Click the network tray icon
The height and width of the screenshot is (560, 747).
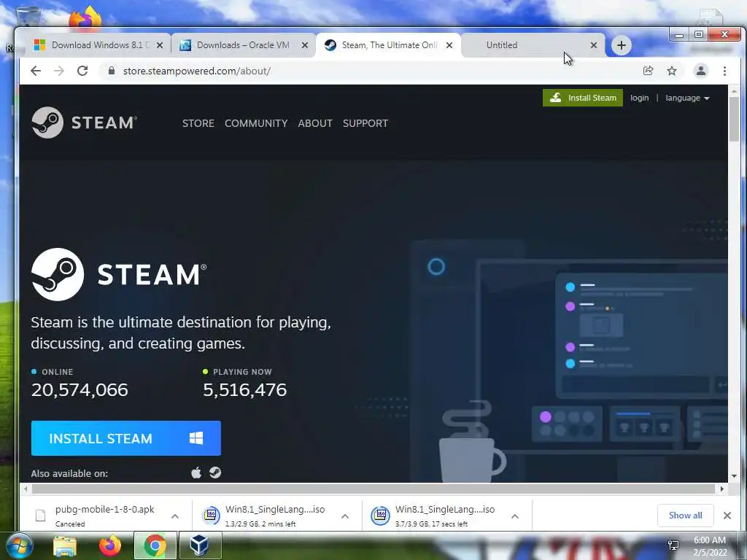673,545
